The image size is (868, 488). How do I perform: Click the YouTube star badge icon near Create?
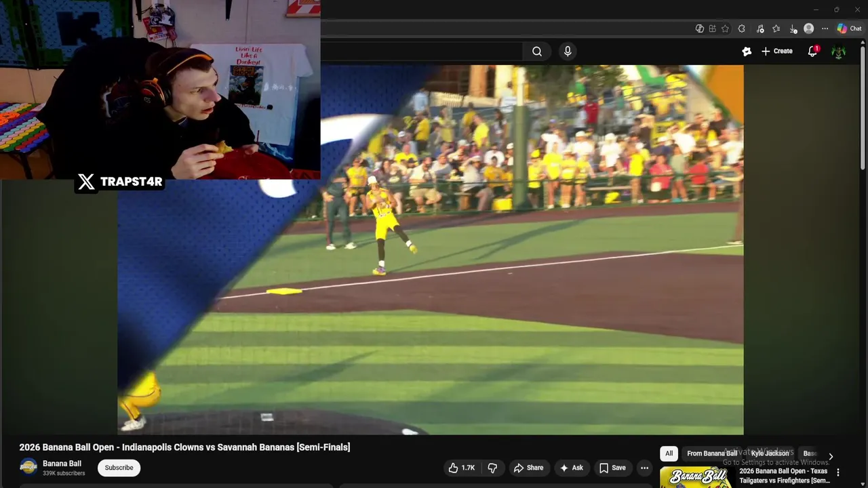coord(747,51)
